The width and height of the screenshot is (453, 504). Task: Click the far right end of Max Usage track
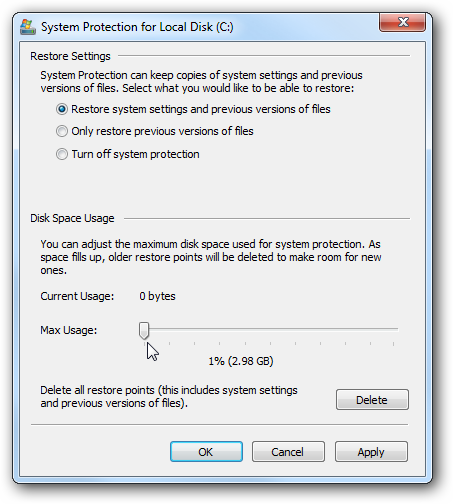coord(396,329)
